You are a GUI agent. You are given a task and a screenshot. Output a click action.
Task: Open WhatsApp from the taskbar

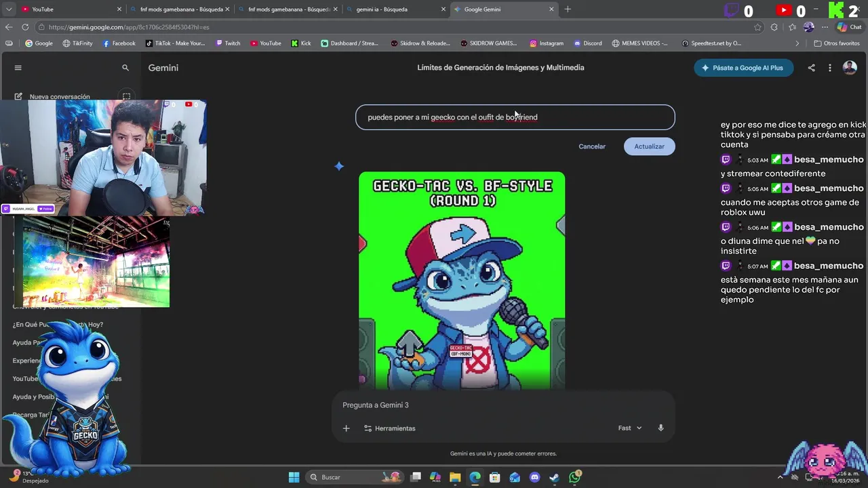pyautogui.click(x=575, y=477)
